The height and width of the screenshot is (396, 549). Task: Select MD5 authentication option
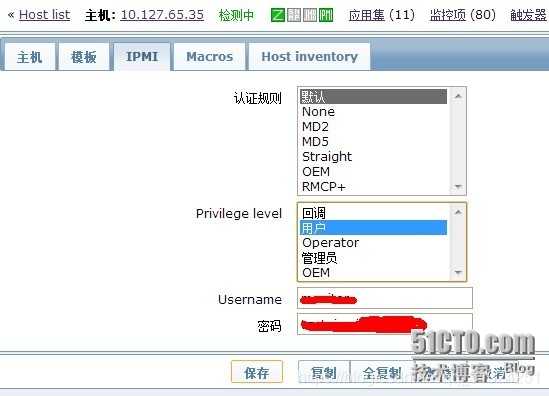pos(373,142)
